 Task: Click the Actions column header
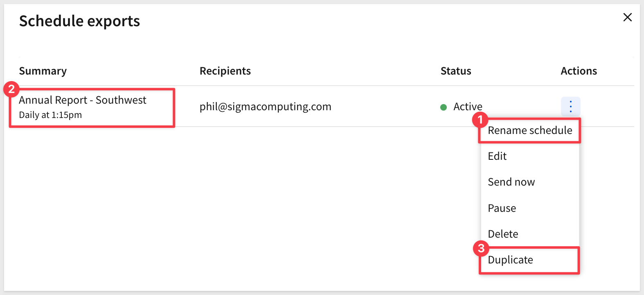[579, 71]
